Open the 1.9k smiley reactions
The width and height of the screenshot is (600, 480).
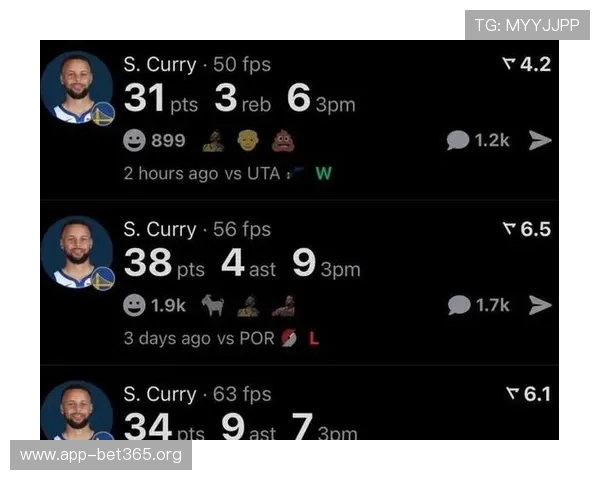click(x=154, y=306)
